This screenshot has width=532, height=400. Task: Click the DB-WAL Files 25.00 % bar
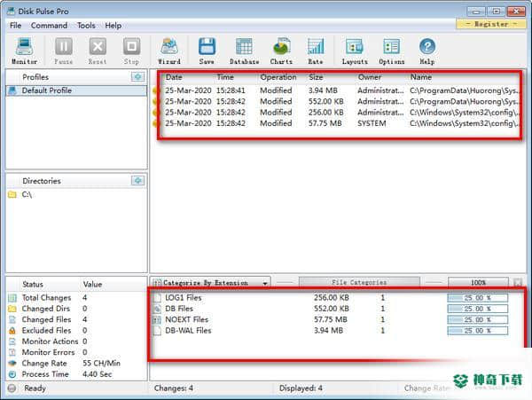(x=478, y=331)
